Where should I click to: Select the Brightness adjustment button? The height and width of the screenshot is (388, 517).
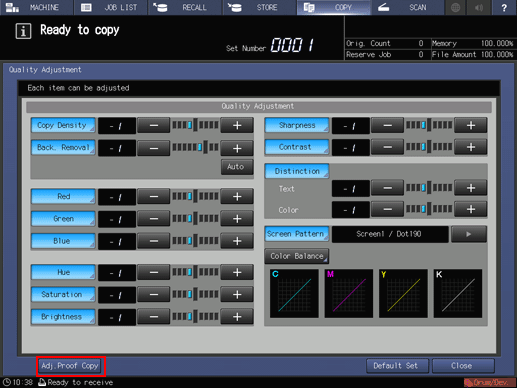click(63, 317)
